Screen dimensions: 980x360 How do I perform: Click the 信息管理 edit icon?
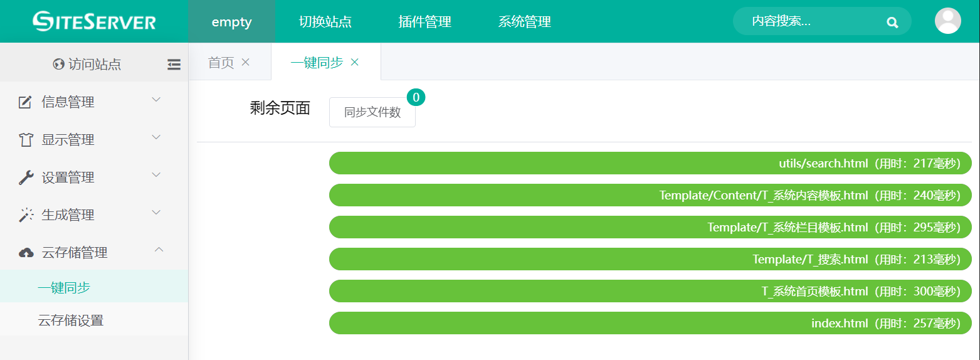[25, 102]
